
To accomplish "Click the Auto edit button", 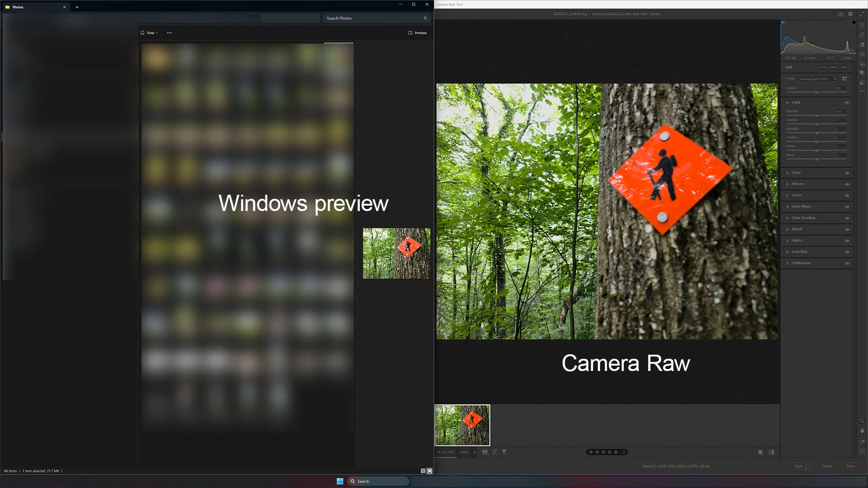I will click(x=824, y=67).
